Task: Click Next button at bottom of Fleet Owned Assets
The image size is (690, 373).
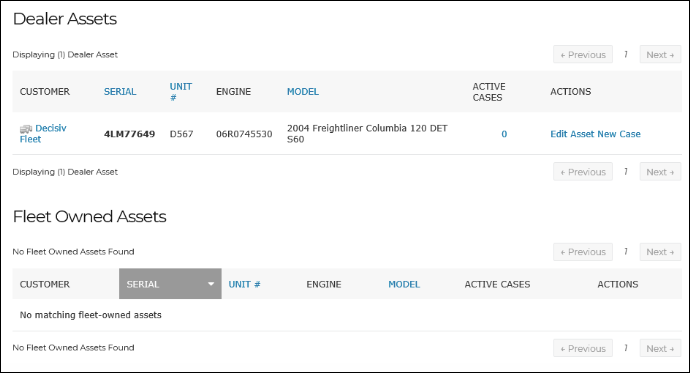Action: [x=660, y=348]
